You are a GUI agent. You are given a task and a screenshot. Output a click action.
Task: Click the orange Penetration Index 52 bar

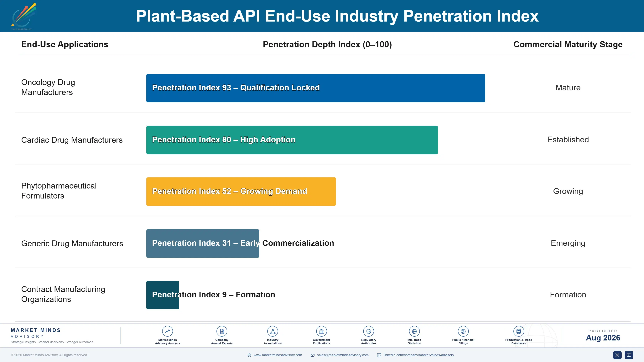click(x=241, y=192)
